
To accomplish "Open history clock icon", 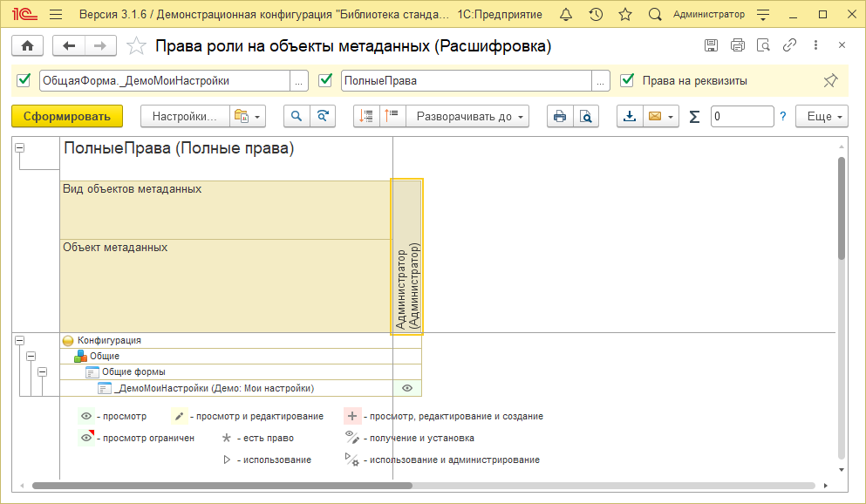I will click(596, 15).
